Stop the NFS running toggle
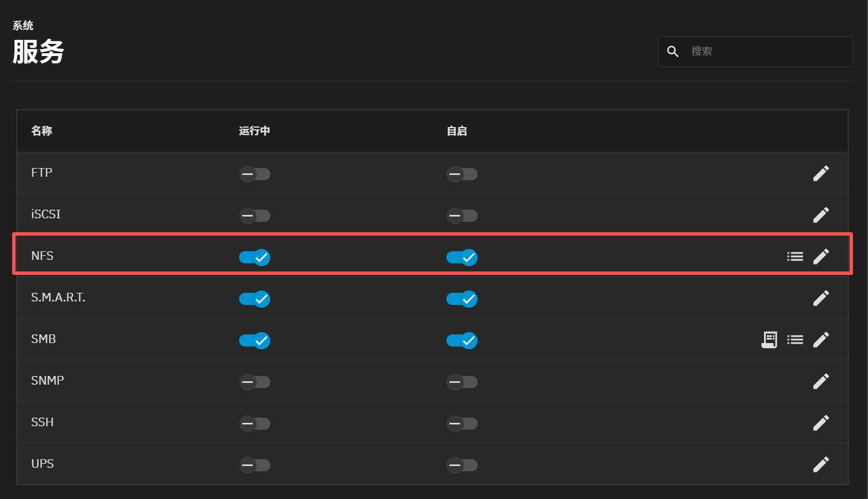The height and width of the screenshot is (499, 868). (255, 257)
